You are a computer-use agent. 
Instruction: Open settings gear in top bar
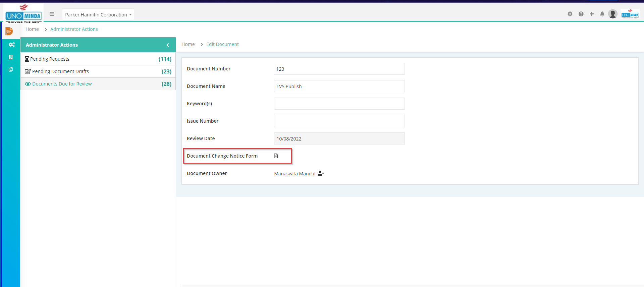point(570,14)
